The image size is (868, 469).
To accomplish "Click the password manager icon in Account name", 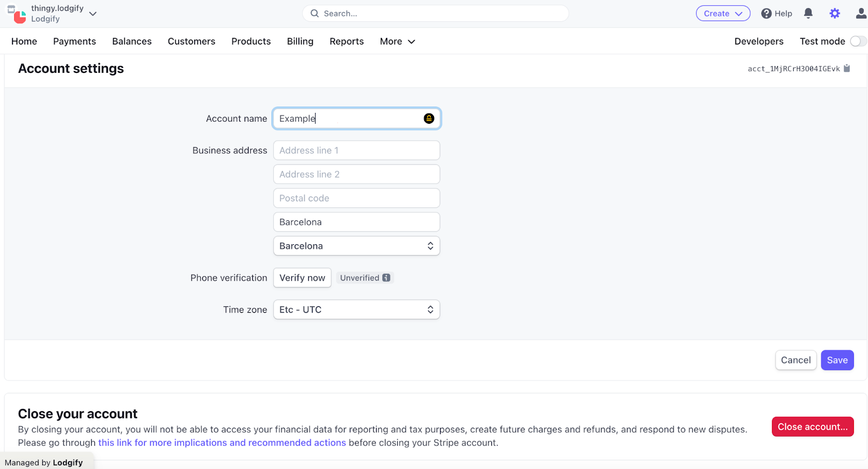I will coord(429,118).
